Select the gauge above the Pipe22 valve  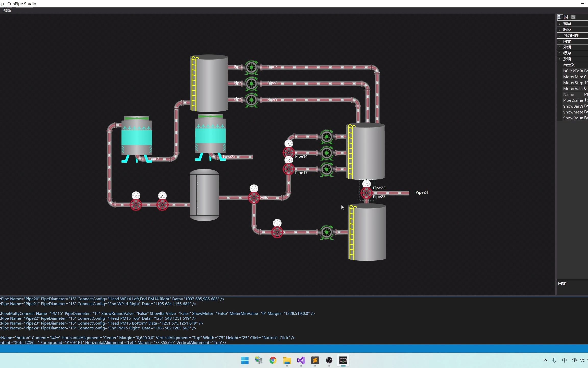click(366, 183)
